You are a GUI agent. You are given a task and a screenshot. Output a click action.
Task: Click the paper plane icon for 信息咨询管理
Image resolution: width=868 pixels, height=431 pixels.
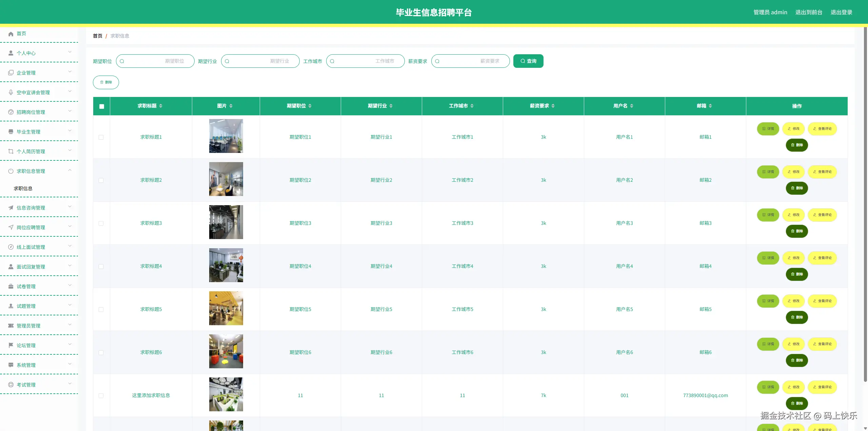click(x=11, y=208)
